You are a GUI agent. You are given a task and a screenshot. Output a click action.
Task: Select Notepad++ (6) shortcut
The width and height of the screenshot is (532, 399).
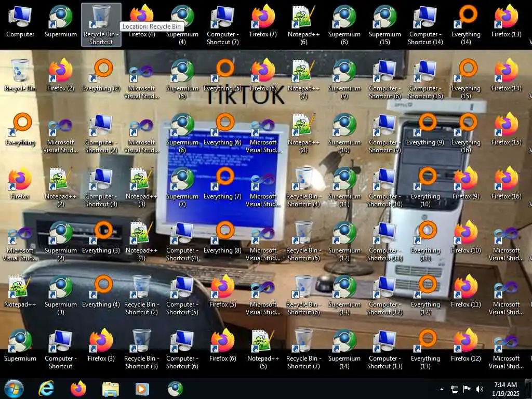[303, 24]
